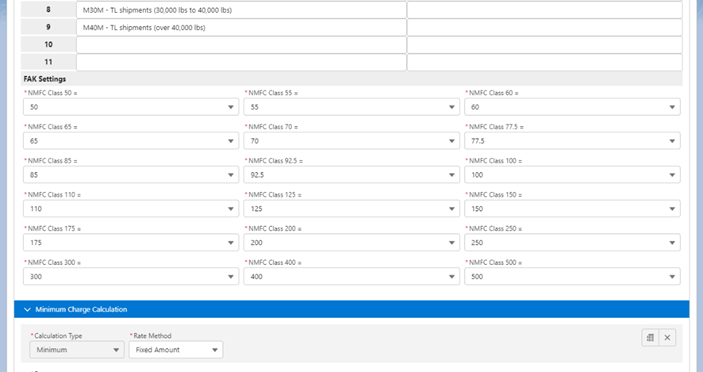Open the NMFC Class 125 dropdown

pos(352,208)
